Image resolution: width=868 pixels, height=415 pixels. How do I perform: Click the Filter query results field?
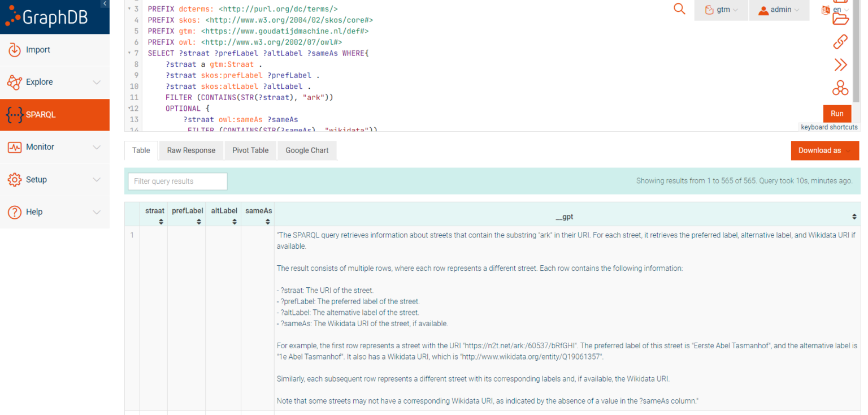point(177,181)
